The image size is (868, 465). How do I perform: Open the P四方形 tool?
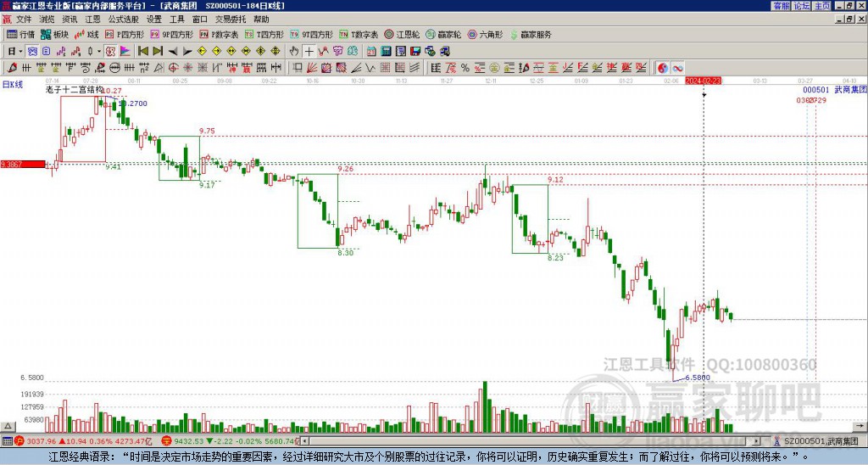125,34
